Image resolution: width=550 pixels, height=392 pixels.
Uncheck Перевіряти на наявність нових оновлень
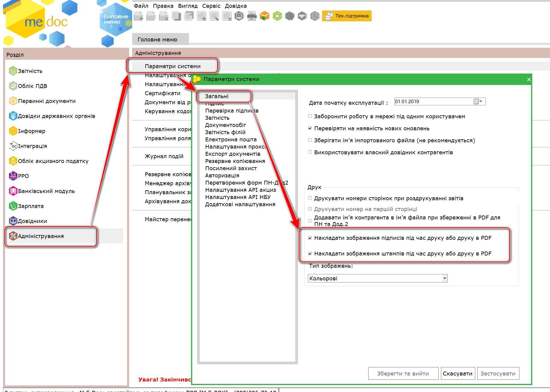310,128
